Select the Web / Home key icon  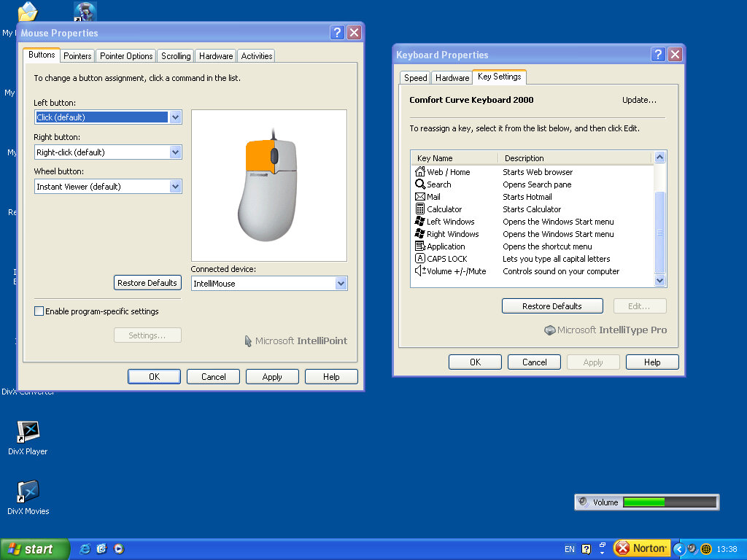[x=419, y=172]
